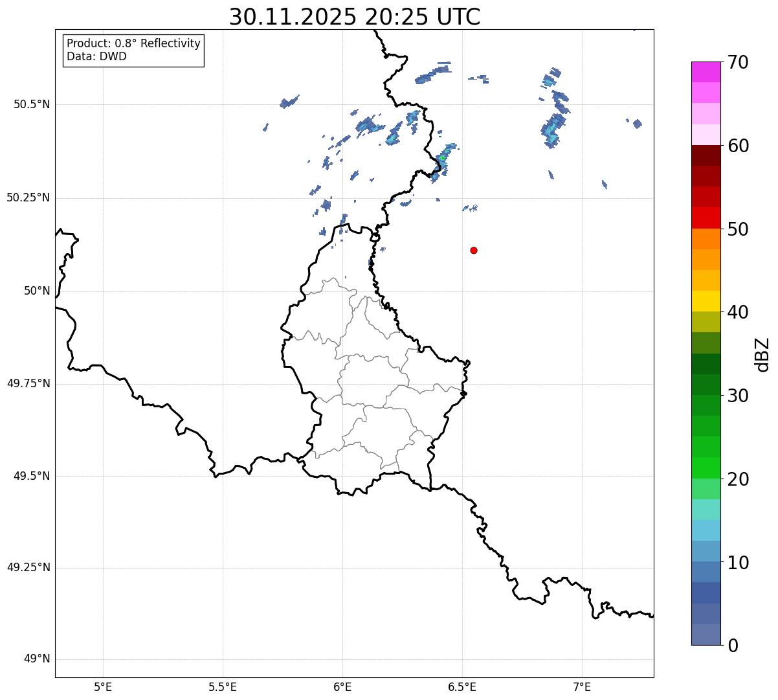Click the 5°E longitude label

point(103,687)
